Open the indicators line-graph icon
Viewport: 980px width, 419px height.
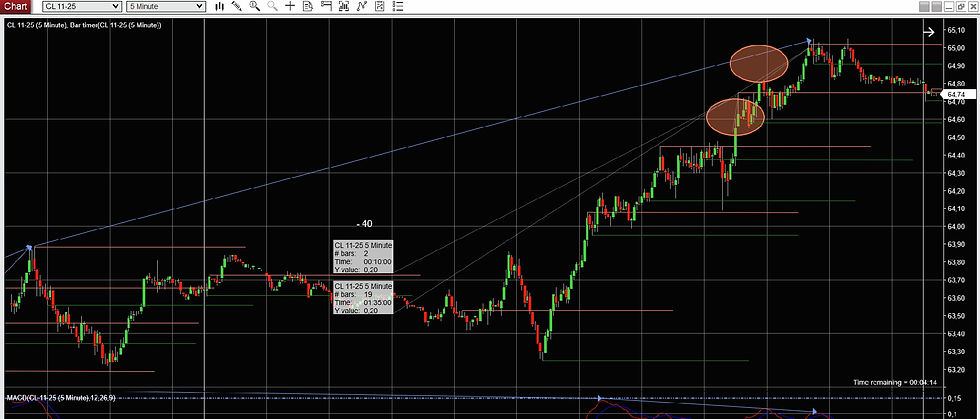coord(361,6)
